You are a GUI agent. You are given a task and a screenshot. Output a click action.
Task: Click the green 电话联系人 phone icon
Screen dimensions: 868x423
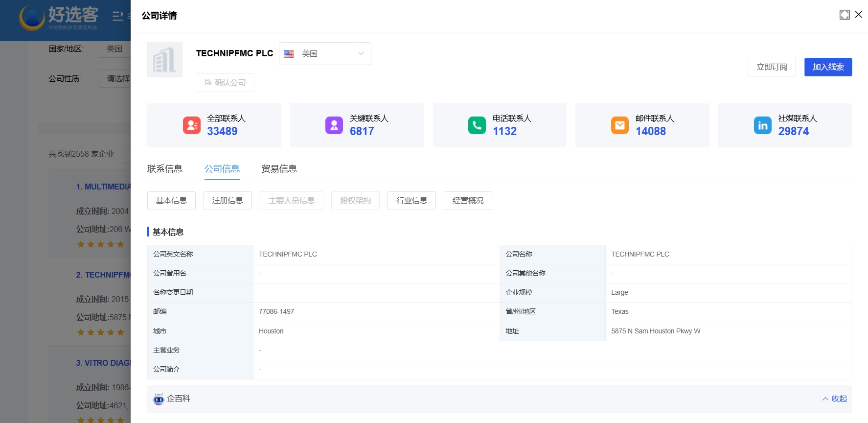pos(477,125)
